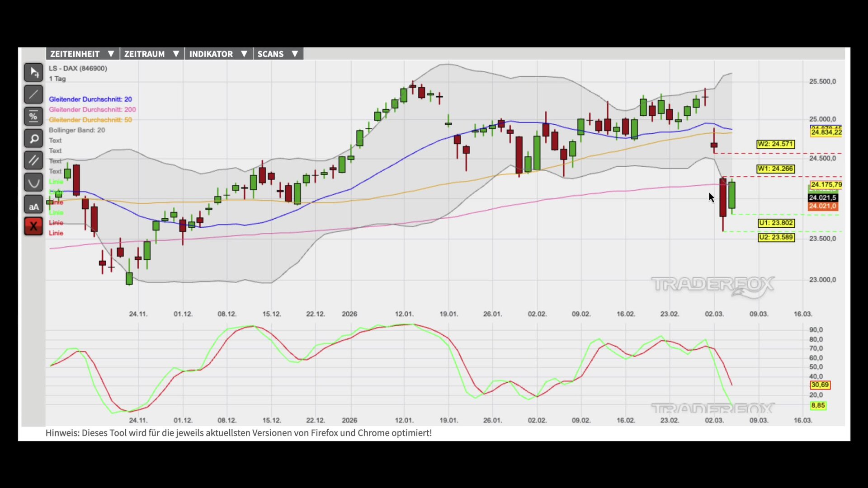Screen dimensions: 868x488
Task: Activate the magnifier zoom tool
Action: pyautogui.click(x=33, y=139)
